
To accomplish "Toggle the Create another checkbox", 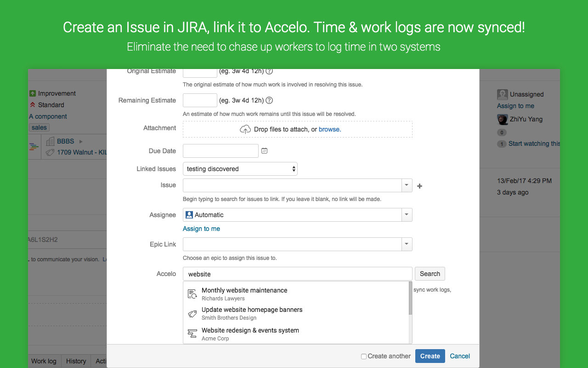I will tap(364, 356).
